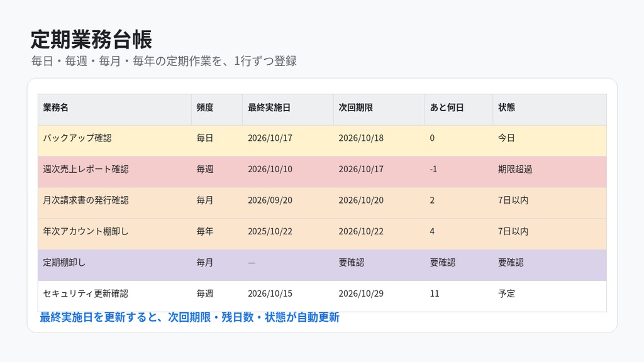
Task: Click last-done date 2026/10/17
Action: coord(288,141)
